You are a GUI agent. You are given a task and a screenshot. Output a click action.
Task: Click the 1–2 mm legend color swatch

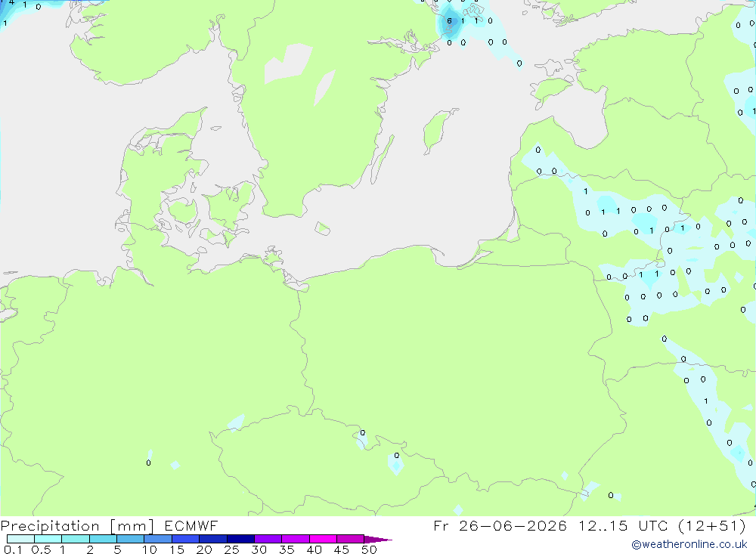pos(75,539)
